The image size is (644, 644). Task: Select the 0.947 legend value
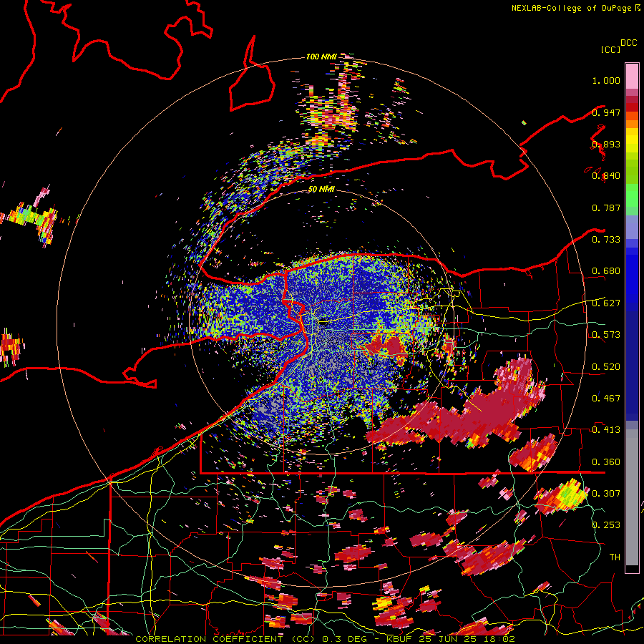click(x=606, y=112)
